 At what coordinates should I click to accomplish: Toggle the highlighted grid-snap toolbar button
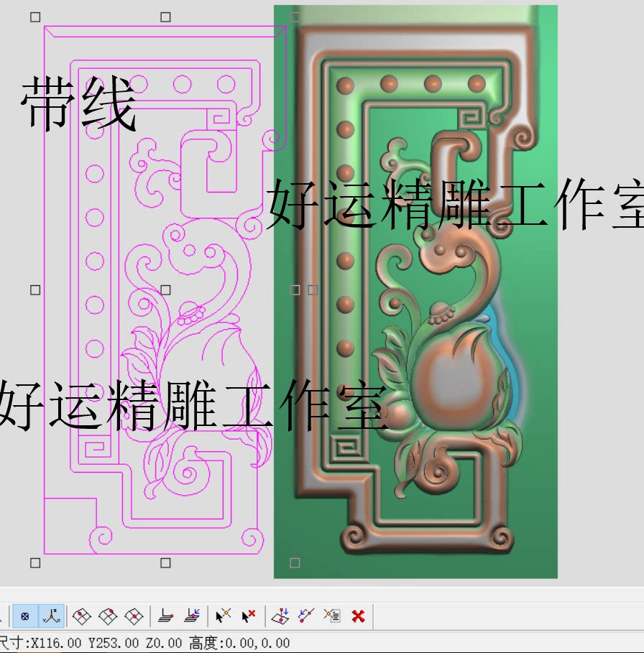(x=25, y=616)
